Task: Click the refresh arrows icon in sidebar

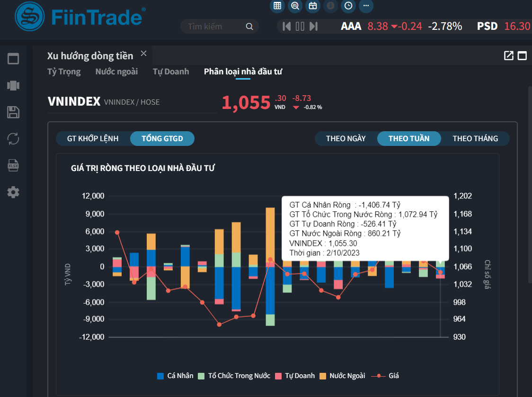Action: point(13,139)
